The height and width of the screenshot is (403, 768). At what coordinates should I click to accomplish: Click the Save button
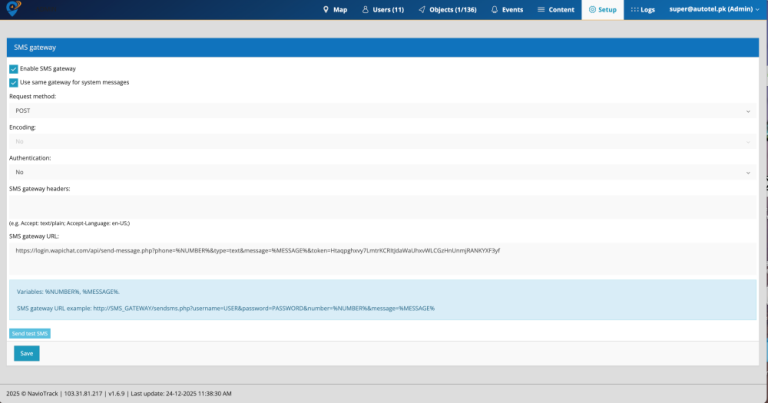[x=26, y=353]
